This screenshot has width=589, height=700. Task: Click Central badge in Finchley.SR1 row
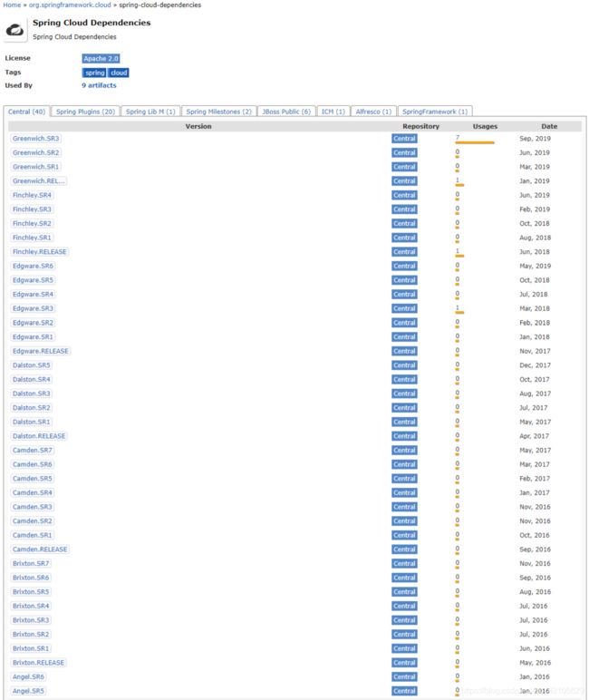click(404, 238)
